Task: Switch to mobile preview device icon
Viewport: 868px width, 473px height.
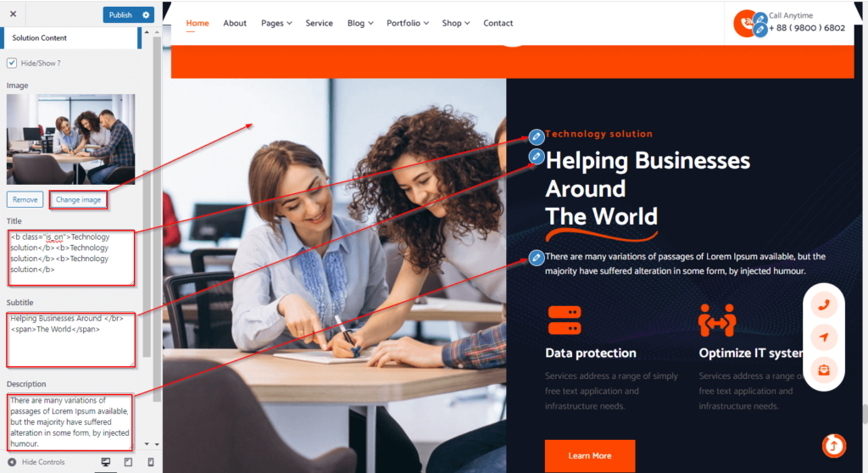Action: 151,462
